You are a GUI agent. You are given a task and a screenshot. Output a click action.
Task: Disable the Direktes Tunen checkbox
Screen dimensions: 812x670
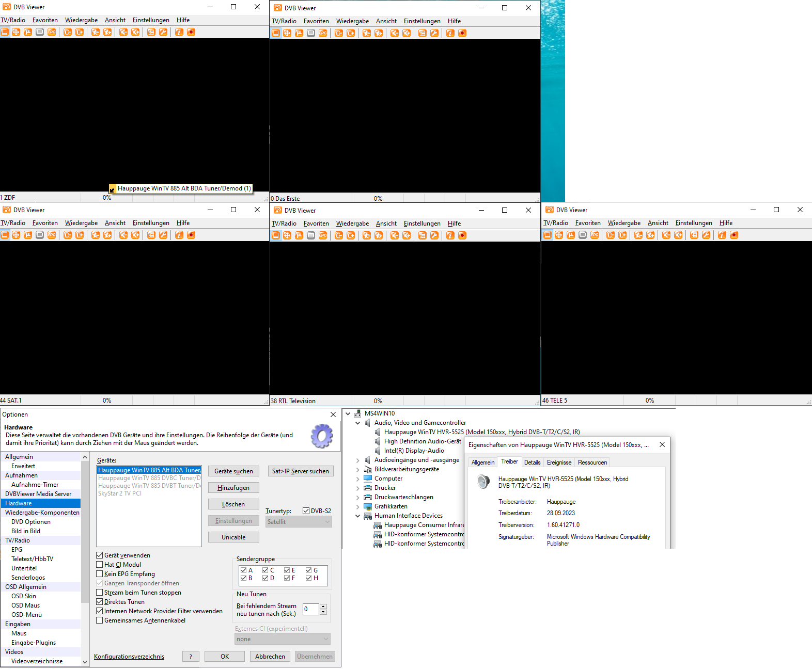tap(100, 602)
